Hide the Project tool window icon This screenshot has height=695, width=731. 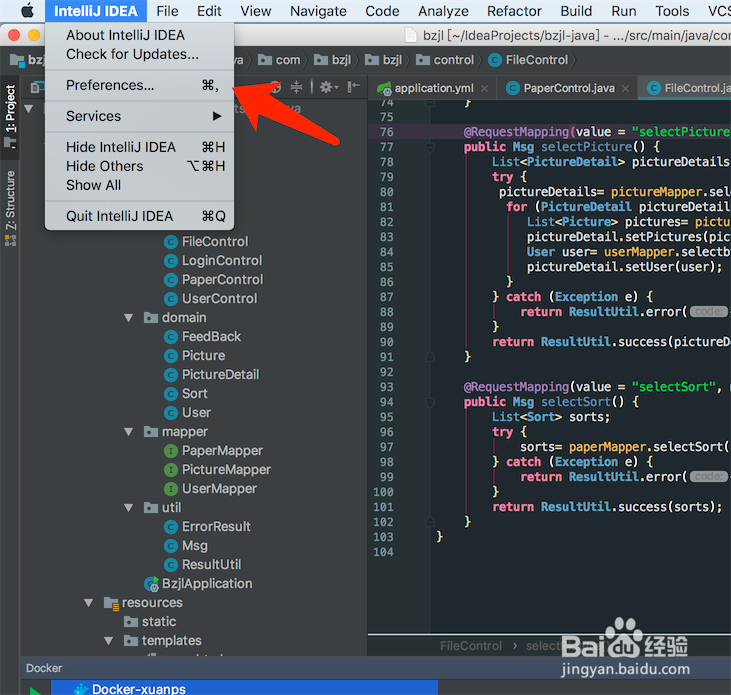tap(354, 86)
